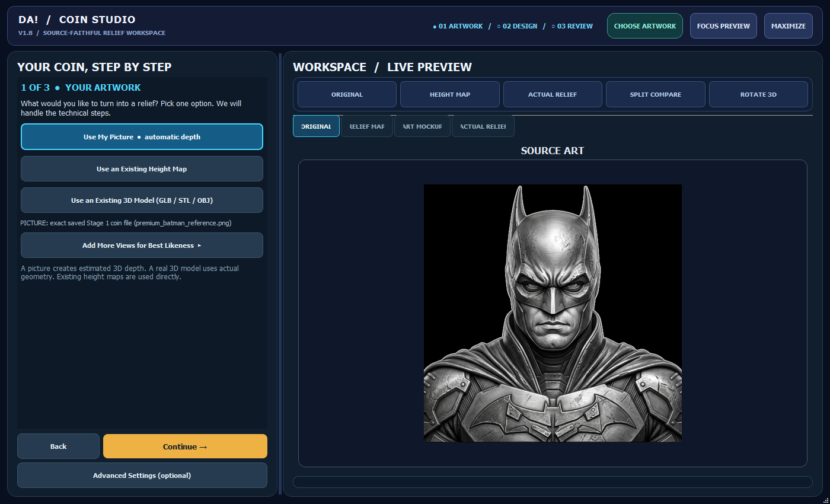
Task: Click the Batman source art image
Action: click(553, 313)
